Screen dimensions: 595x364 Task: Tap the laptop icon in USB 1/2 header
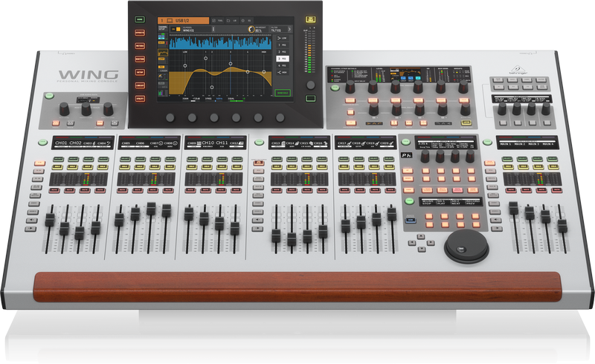pos(170,21)
